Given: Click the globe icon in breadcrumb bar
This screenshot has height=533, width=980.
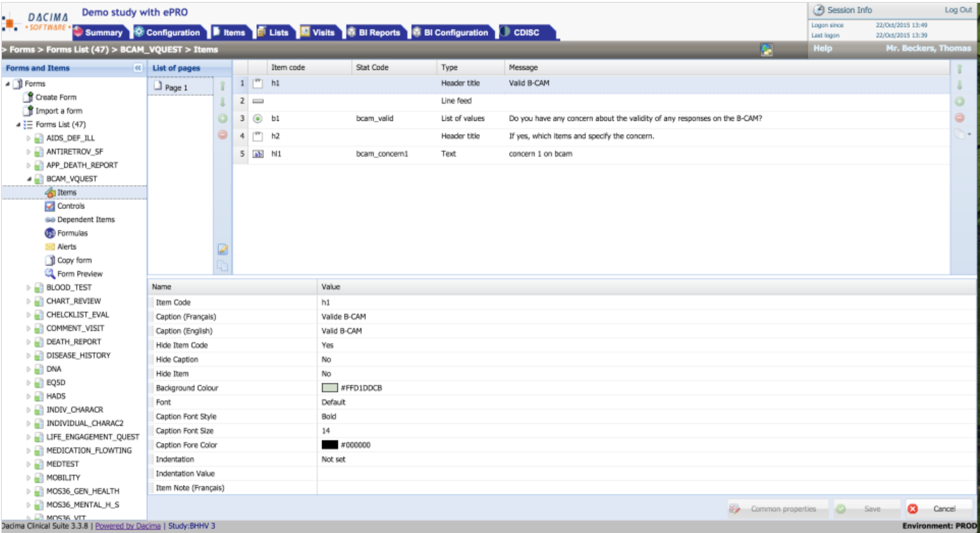Looking at the screenshot, I should pos(766,49).
